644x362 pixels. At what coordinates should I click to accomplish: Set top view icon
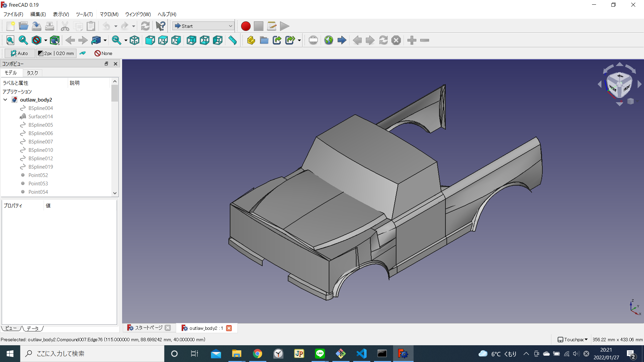(x=163, y=40)
